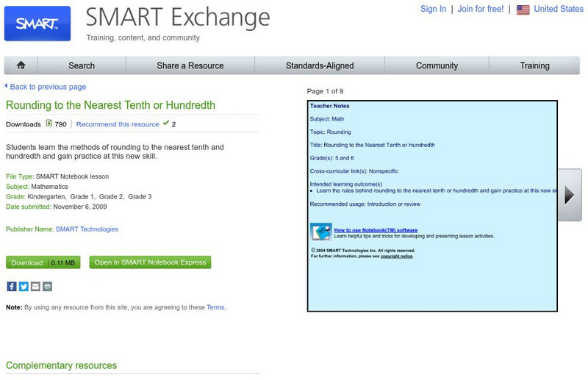Open the Community menu
The image size is (588, 380).
[437, 65]
